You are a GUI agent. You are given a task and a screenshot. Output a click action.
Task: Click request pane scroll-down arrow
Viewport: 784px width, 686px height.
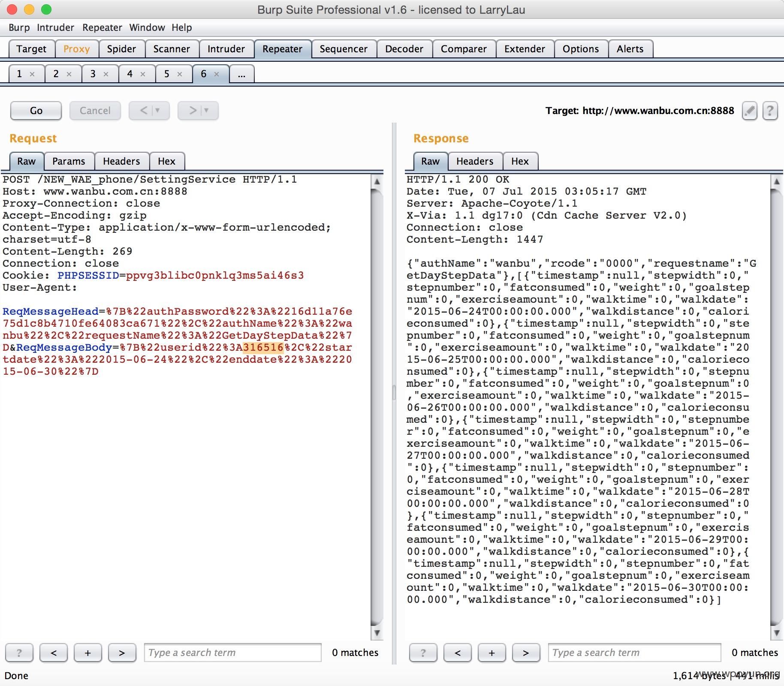pyautogui.click(x=377, y=632)
